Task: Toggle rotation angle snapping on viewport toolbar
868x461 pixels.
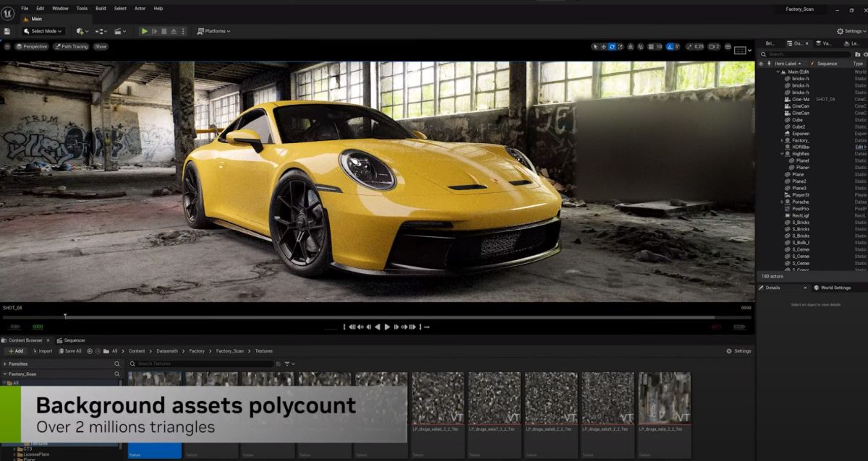Action: pyautogui.click(x=672, y=47)
